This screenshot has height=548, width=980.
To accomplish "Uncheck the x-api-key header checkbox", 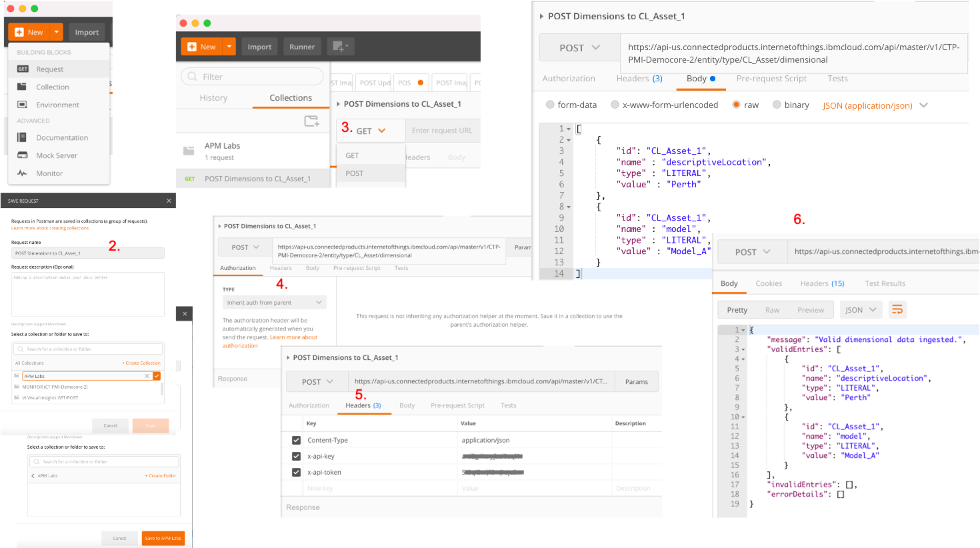I will [x=296, y=456].
